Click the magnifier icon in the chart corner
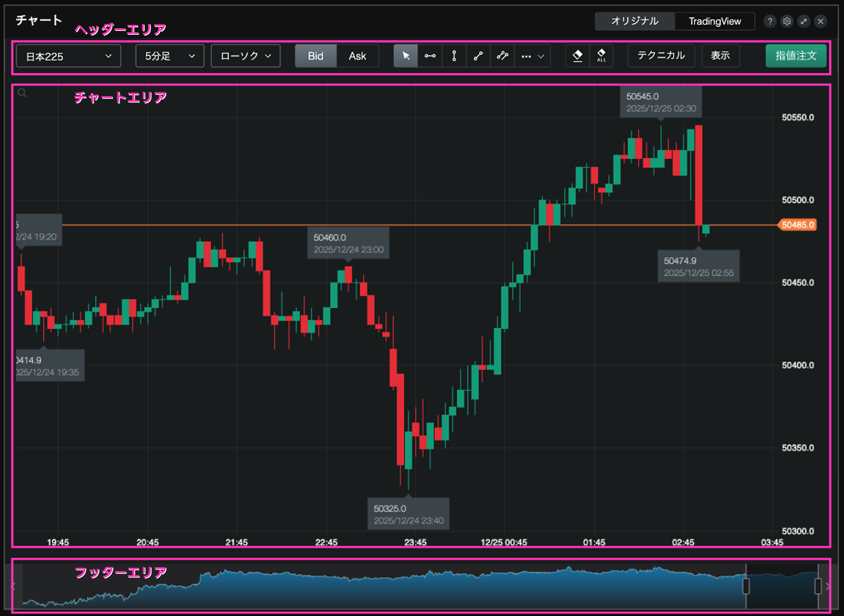This screenshot has width=844, height=616. point(22,93)
